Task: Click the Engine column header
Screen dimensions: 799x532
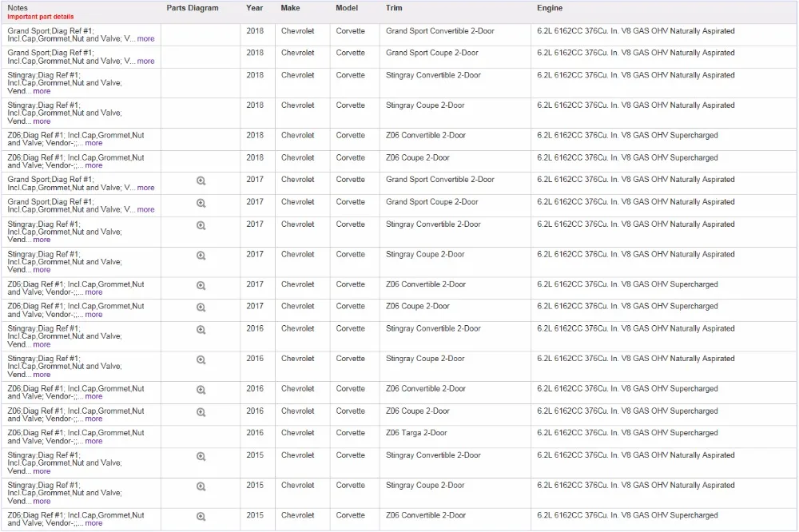Action: 550,8
